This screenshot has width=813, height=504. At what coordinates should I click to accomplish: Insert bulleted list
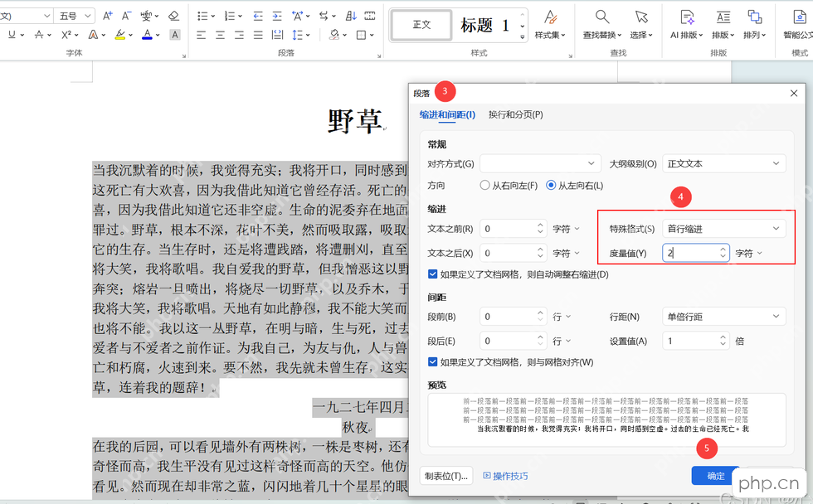coord(202,16)
